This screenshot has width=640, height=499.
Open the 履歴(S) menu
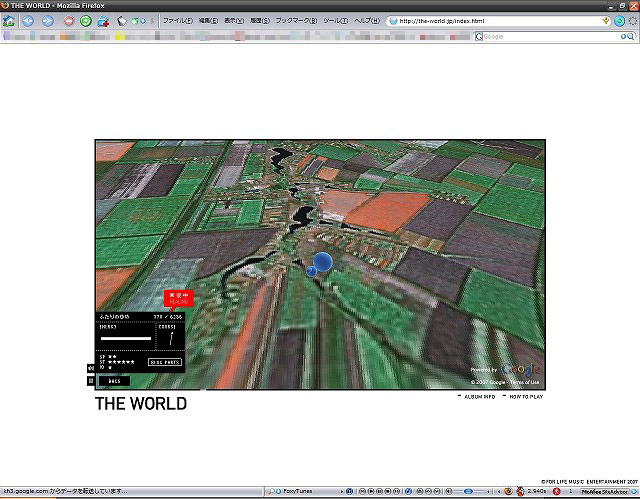point(260,20)
